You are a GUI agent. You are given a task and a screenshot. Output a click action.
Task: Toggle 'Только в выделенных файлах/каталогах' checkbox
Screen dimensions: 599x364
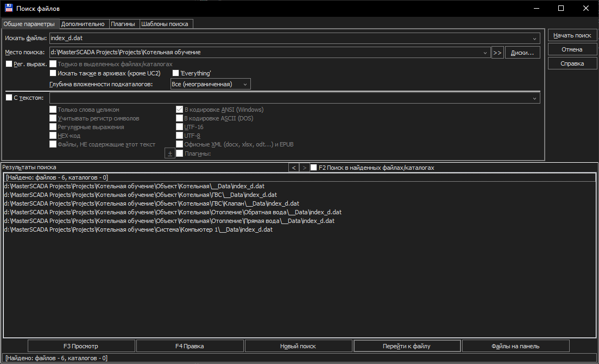point(53,63)
